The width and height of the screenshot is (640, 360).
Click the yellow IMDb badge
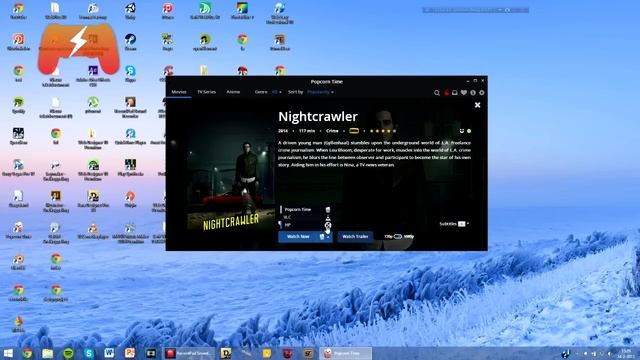coord(354,131)
